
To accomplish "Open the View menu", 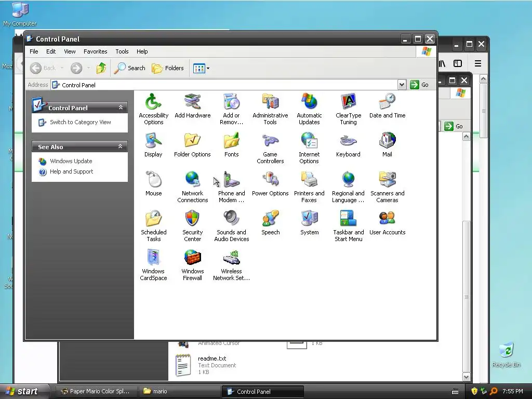I will [70, 51].
